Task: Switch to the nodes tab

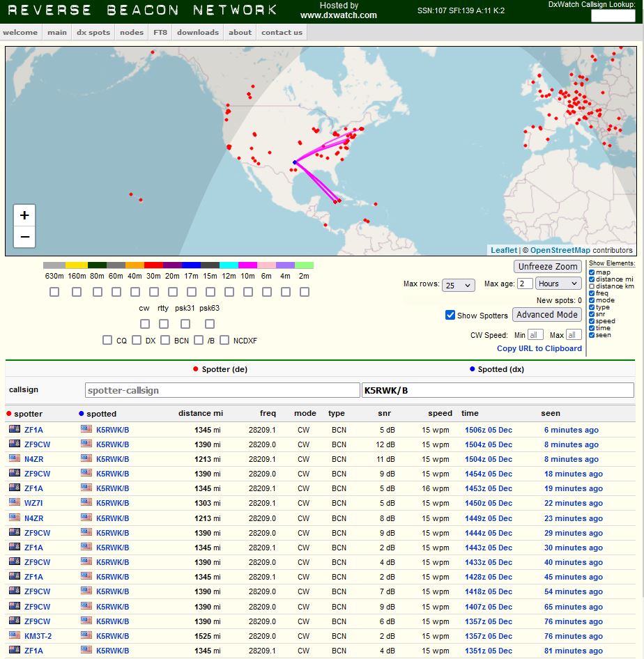Action: tap(132, 32)
